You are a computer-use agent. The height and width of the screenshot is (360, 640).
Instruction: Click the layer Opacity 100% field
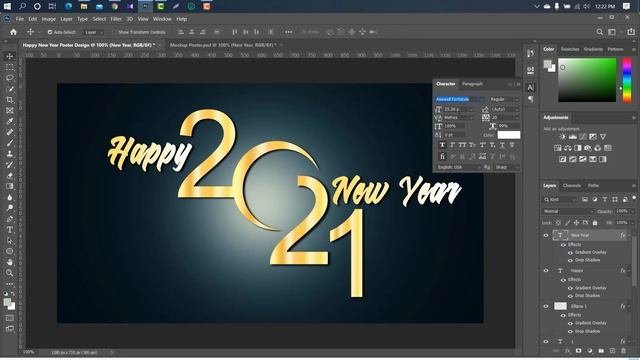click(x=622, y=211)
